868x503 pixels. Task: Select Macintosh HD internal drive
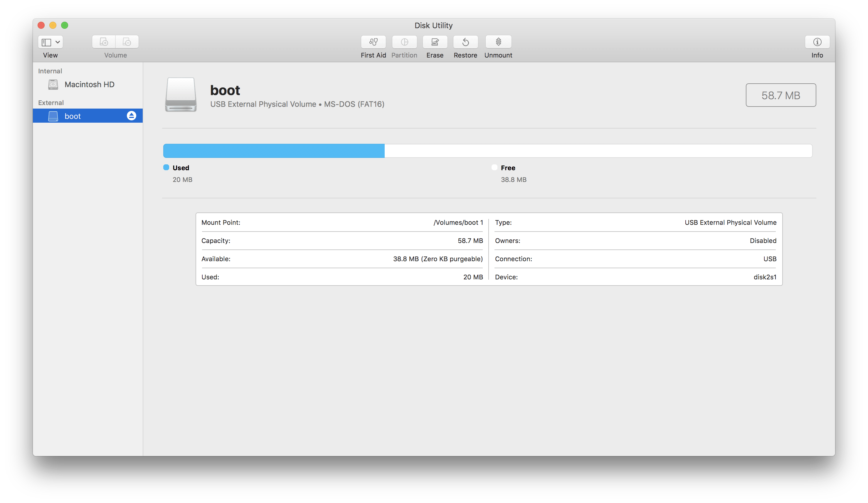click(88, 85)
